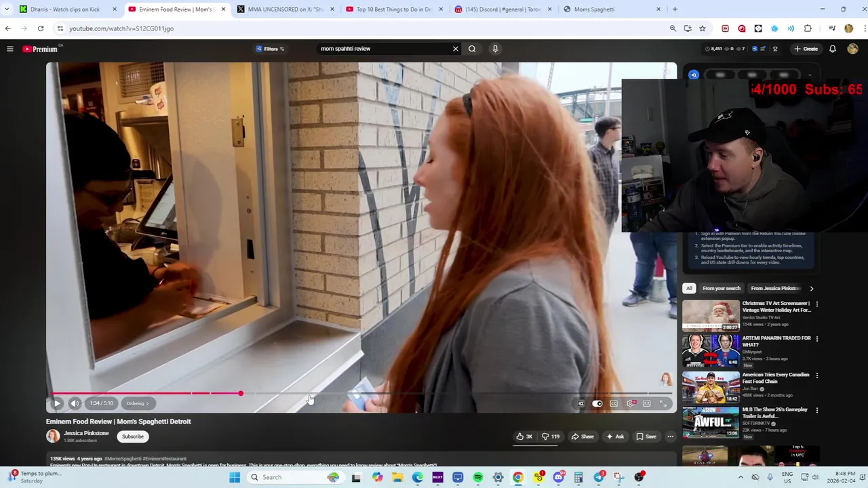Open a new browser tab
Image resolution: width=868 pixels, height=488 pixels.
pyautogui.click(x=675, y=9)
